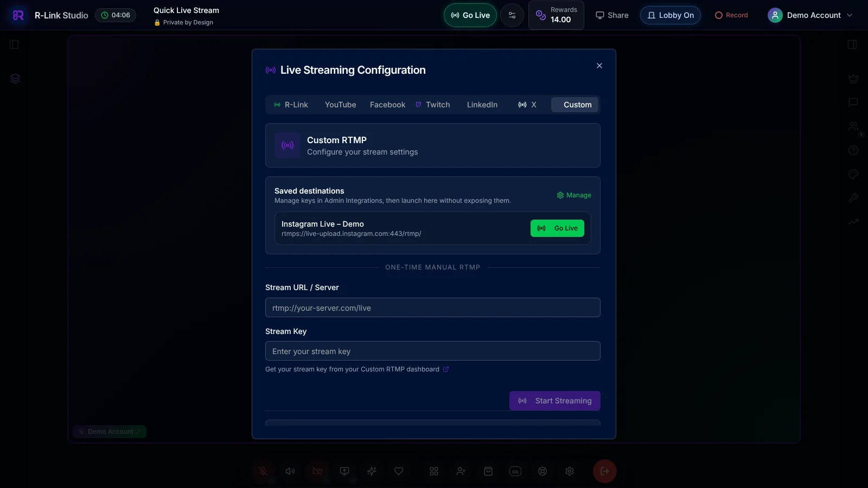This screenshot has height=488, width=868.
Task: Open stream settings sliders icon
Action: tap(512, 15)
